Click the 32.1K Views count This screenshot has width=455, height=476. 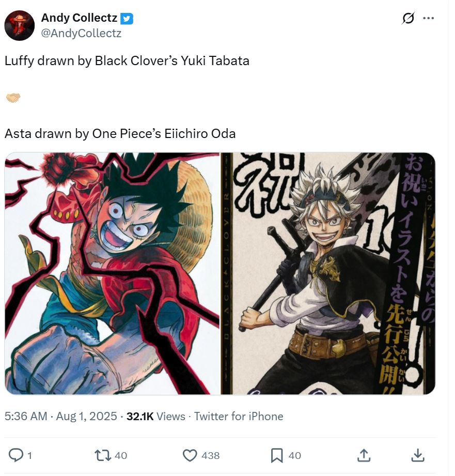pos(155,416)
